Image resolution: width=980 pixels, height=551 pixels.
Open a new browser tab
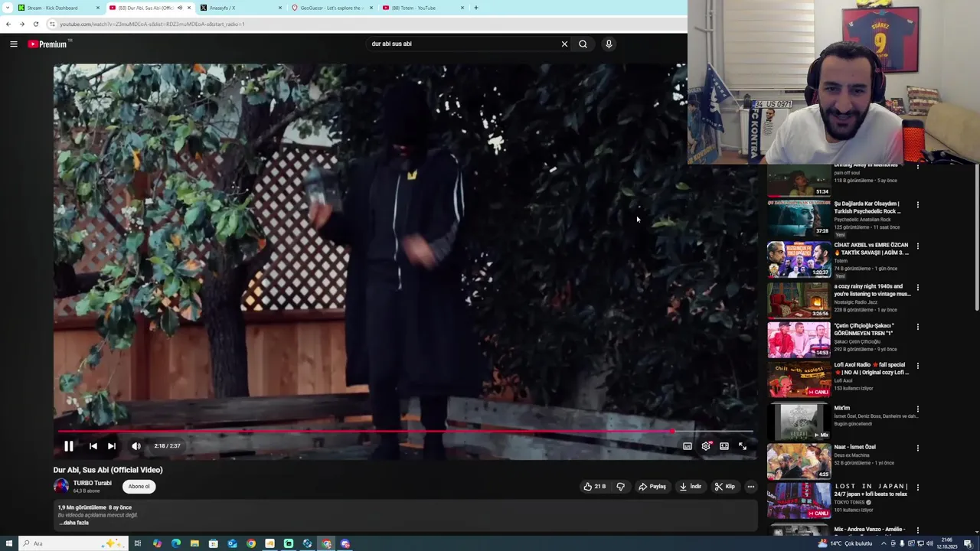tap(475, 8)
